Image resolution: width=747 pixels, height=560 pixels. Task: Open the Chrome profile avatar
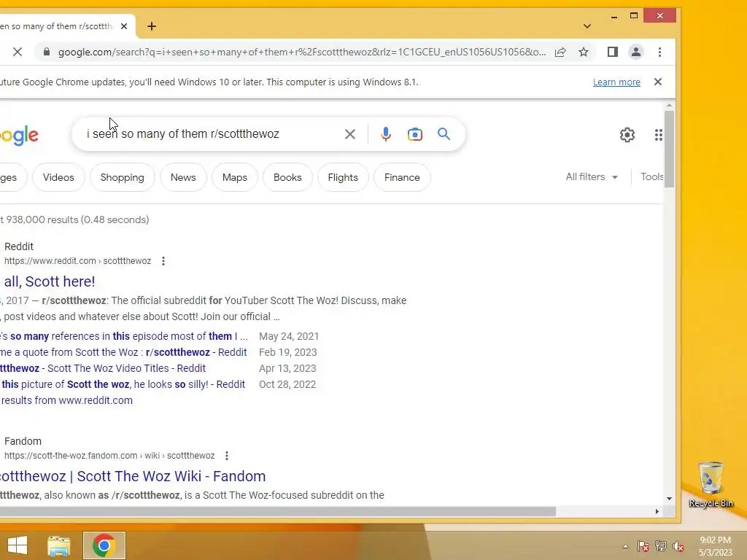[636, 52]
